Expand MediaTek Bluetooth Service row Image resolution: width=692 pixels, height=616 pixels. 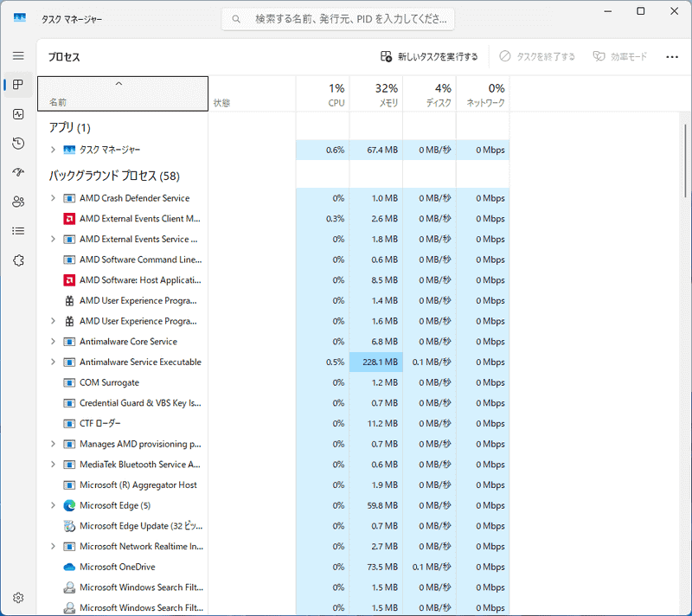53,465
